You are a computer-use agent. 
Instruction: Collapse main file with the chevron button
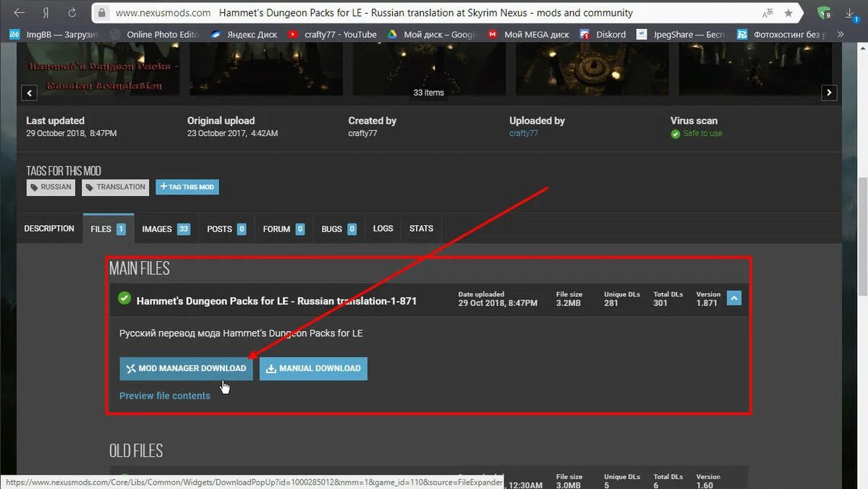coord(734,297)
